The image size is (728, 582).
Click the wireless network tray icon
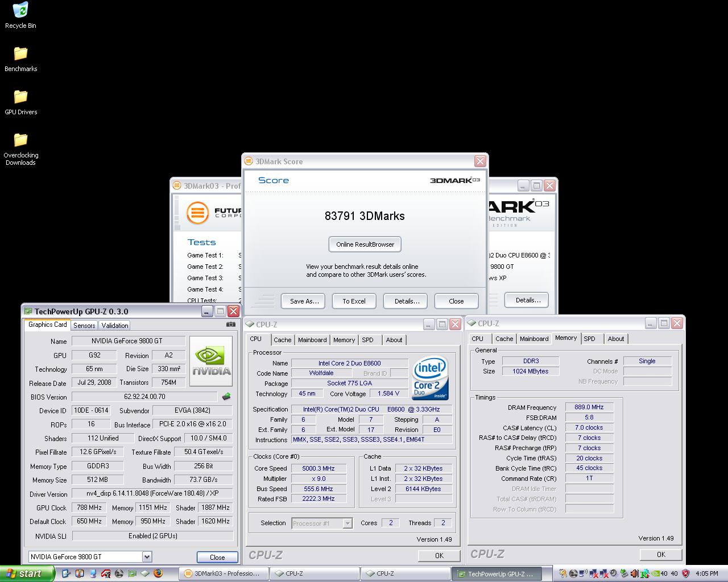583,573
